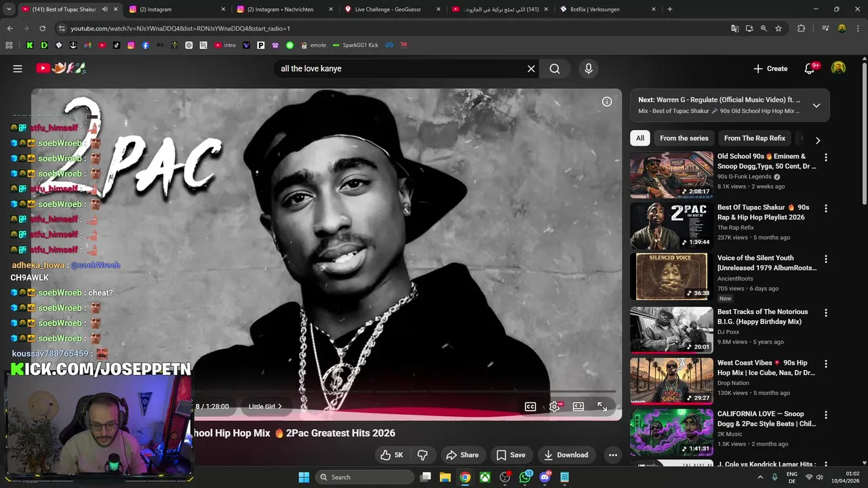Click the YouTube URL address field

point(393,28)
